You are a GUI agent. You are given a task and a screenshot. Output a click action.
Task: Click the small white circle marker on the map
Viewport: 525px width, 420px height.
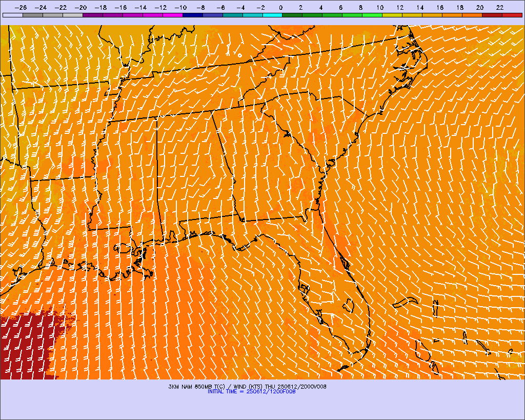[x=240, y=55]
